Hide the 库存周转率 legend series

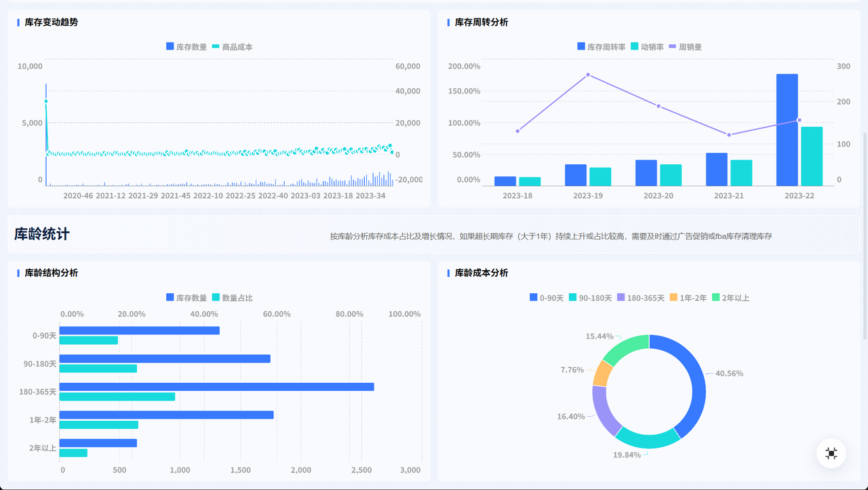(x=601, y=47)
